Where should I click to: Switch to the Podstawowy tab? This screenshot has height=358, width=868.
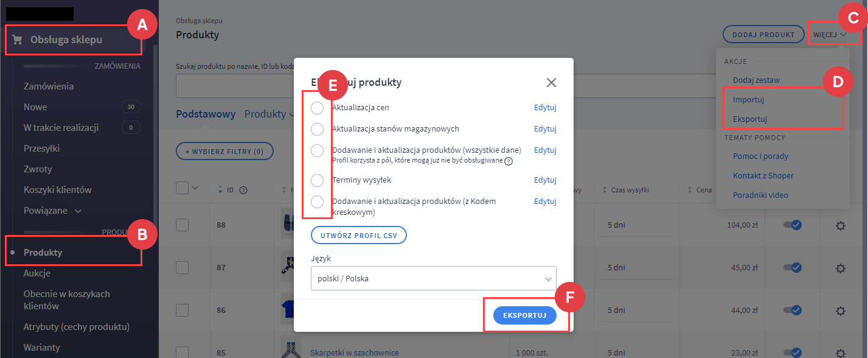coord(206,114)
